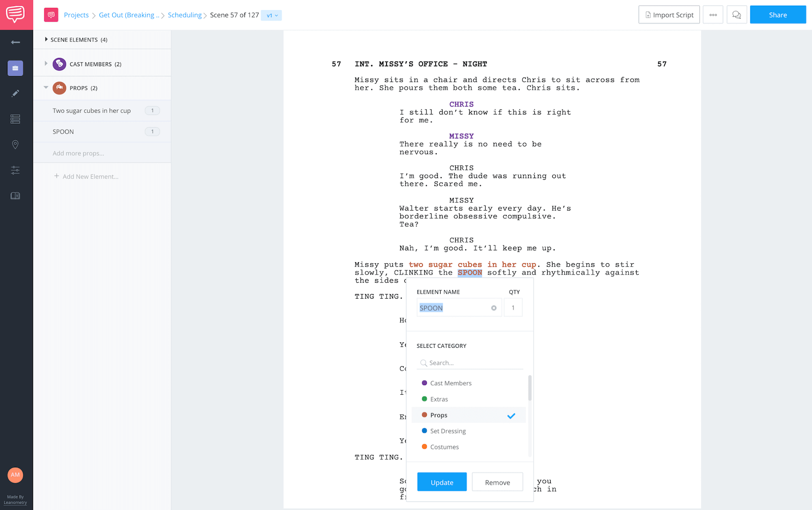Pick the Costumes category

[444, 447]
